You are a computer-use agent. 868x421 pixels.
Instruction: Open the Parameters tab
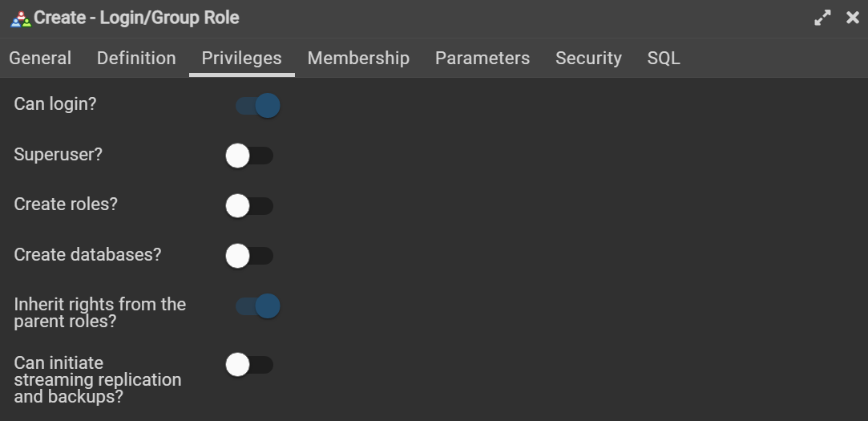click(x=482, y=59)
